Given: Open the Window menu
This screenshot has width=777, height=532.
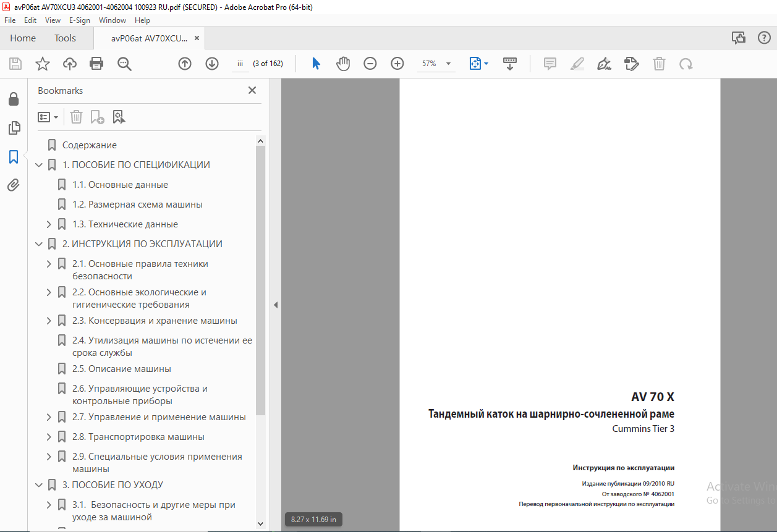Looking at the screenshot, I should 113,20.
